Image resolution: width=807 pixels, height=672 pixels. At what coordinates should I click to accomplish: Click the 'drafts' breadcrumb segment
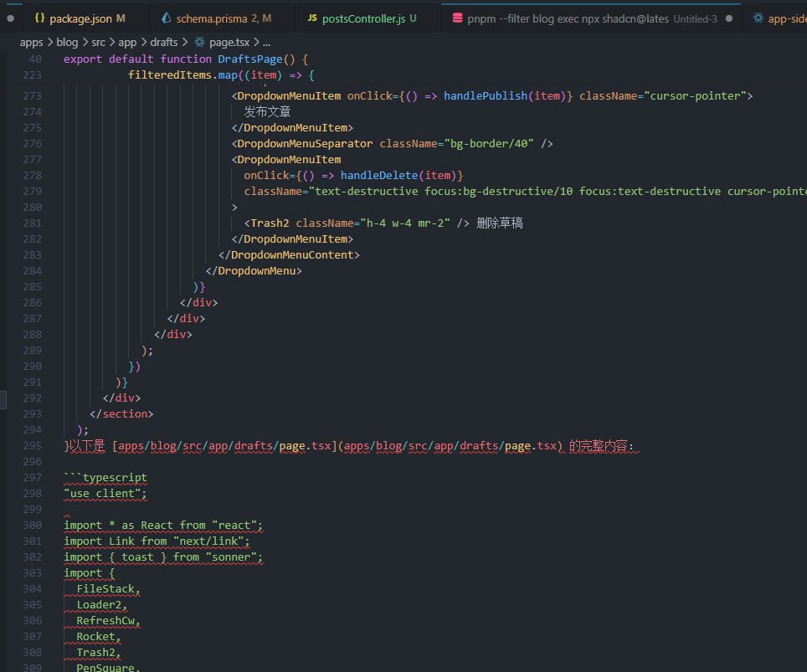(x=164, y=42)
